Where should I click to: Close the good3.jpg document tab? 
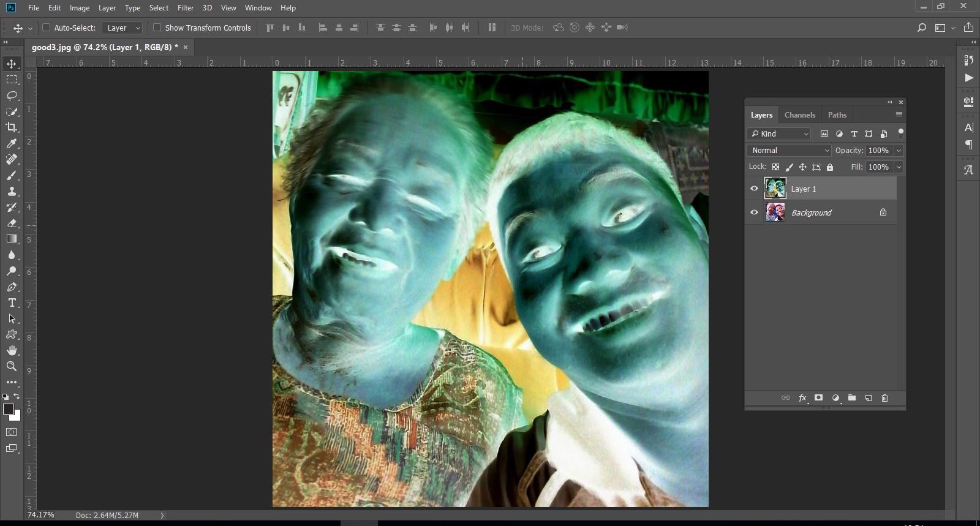[x=186, y=47]
